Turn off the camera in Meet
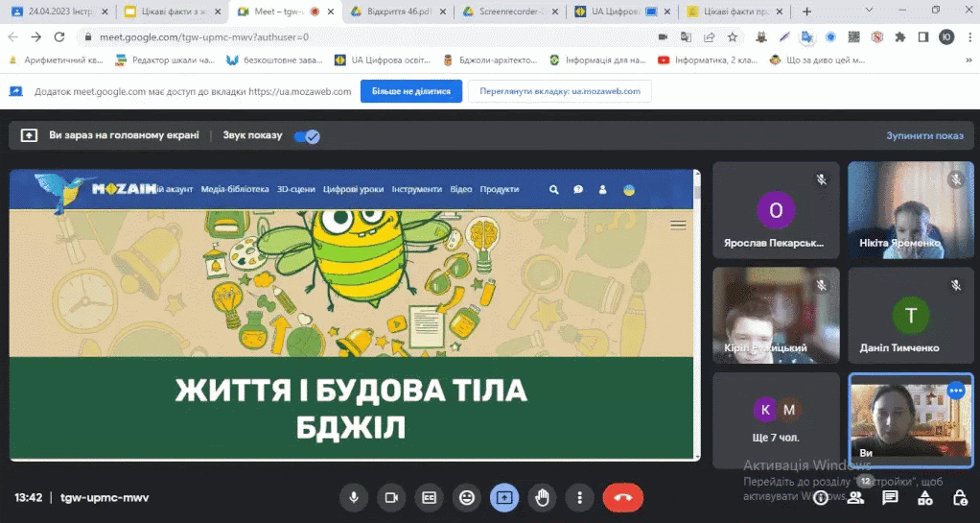 click(x=391, y=497)
